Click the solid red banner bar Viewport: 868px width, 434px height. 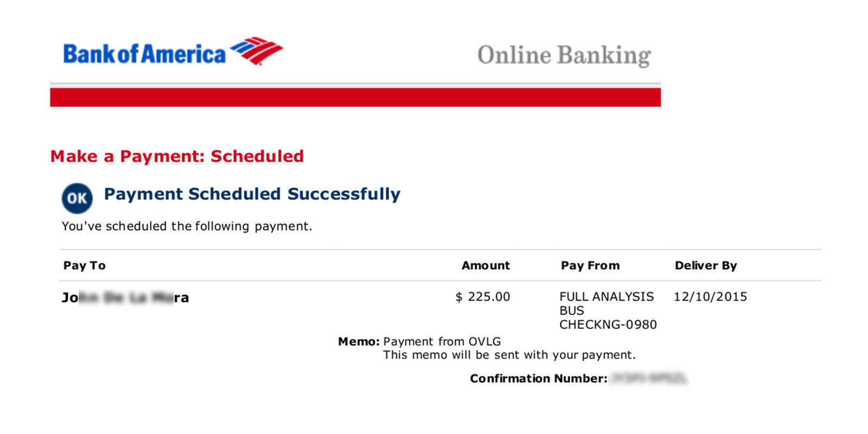(355, 98)
